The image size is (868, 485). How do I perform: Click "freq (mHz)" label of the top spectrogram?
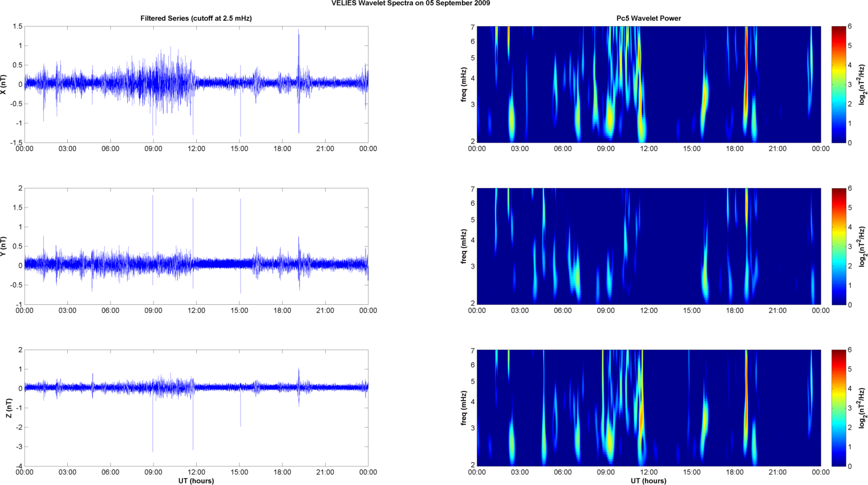464,84
